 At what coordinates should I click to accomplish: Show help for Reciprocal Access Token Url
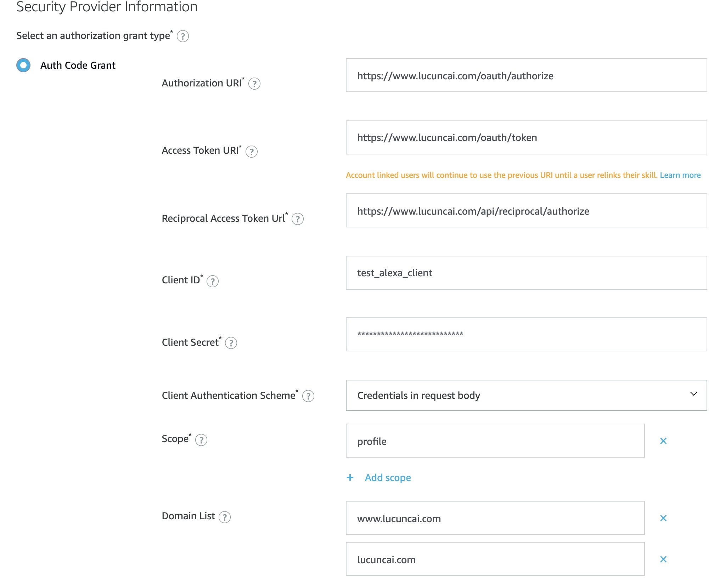(297, 219)
